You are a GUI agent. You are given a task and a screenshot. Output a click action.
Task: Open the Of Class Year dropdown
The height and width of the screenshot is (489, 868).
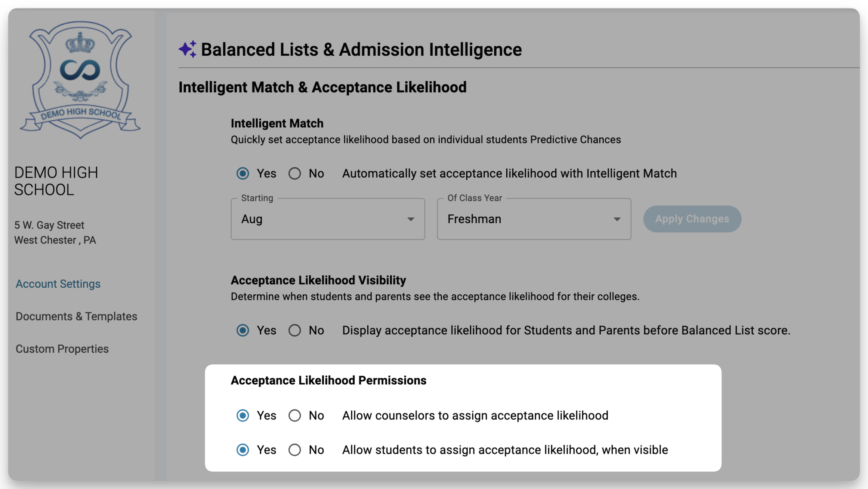pos(534,219)
